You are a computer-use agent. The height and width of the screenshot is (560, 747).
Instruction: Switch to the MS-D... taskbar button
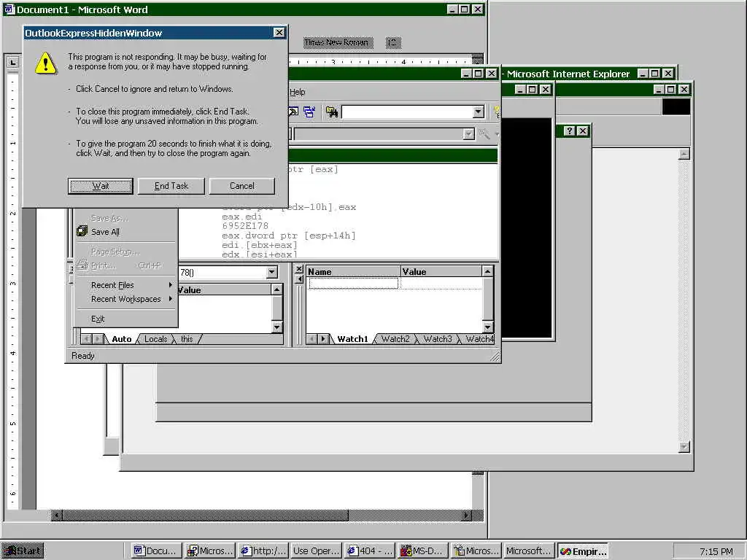[x=423, y=551]
